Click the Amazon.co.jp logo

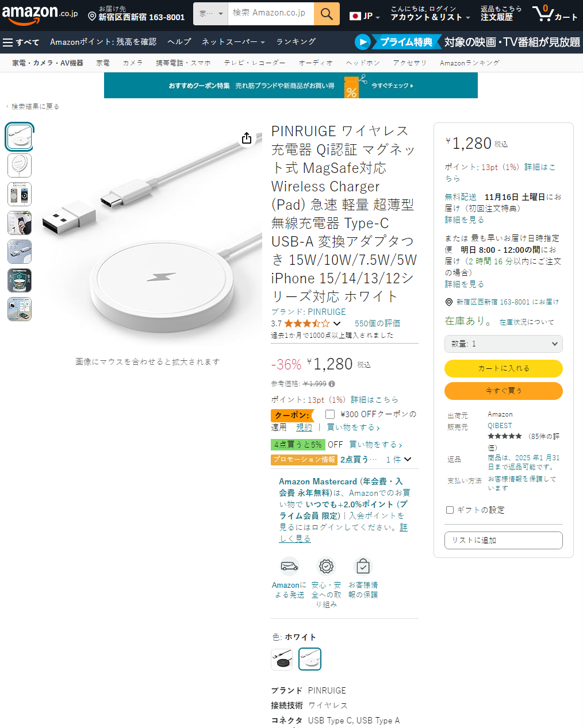pos(40,14)
